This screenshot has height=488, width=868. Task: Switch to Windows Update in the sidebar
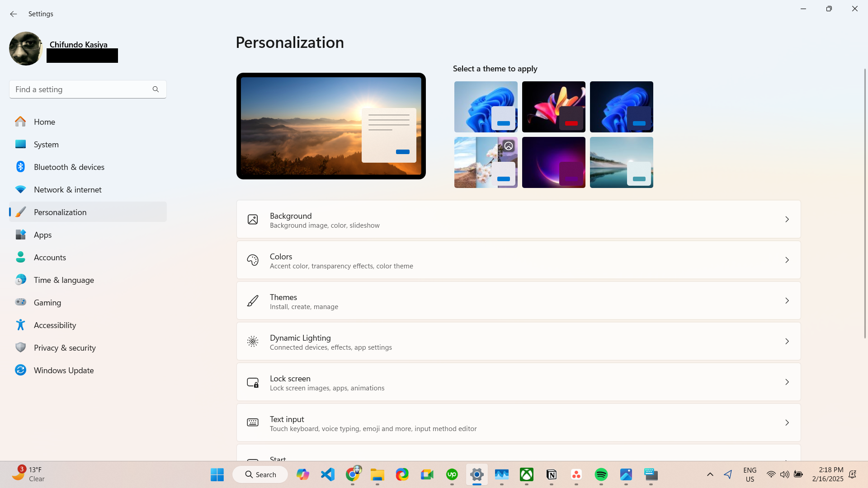(64, 370)
